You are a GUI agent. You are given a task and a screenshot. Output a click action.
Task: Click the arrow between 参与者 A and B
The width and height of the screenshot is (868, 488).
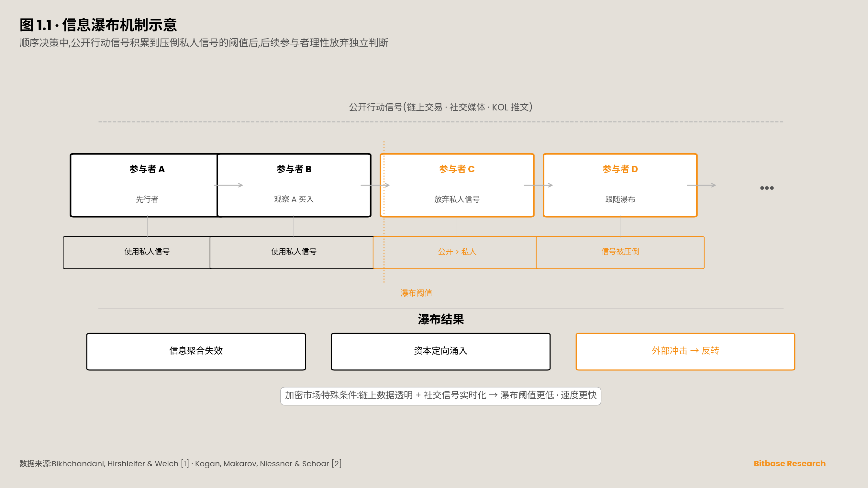tap(228, 185)
